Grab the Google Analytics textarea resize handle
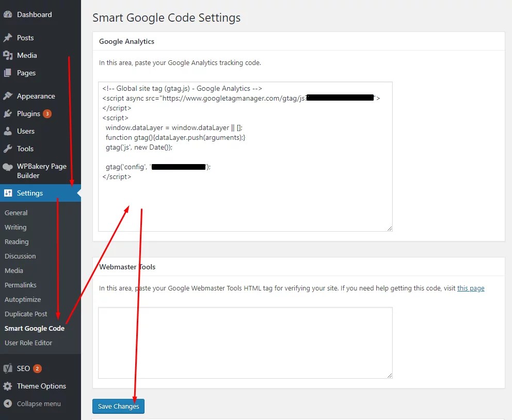The width and height of the screenshot is (512, 420). point(390,229)
